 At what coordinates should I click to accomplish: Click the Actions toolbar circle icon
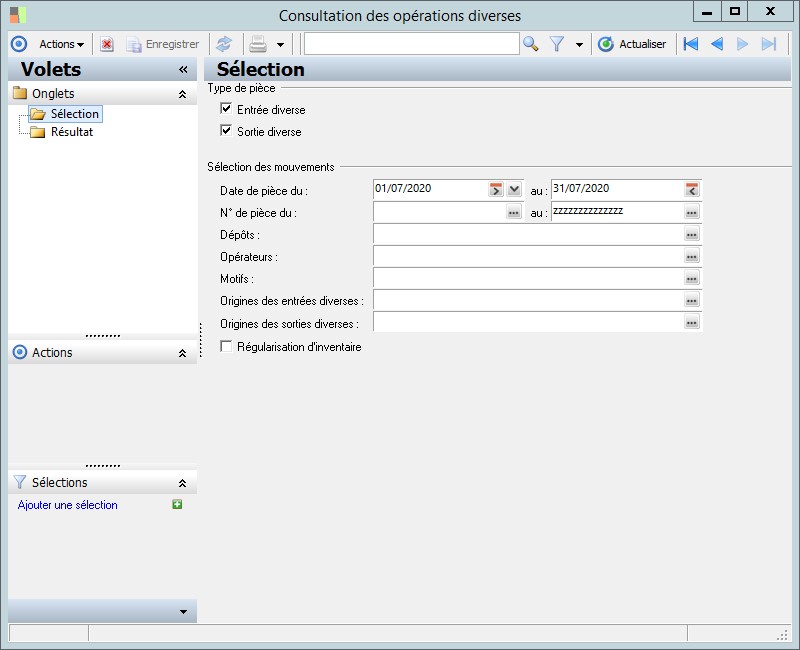(x=19, y=44)
